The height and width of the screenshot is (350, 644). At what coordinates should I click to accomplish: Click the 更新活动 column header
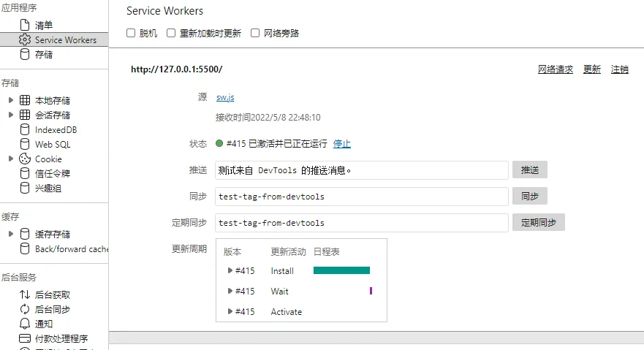tap(288, 251)
